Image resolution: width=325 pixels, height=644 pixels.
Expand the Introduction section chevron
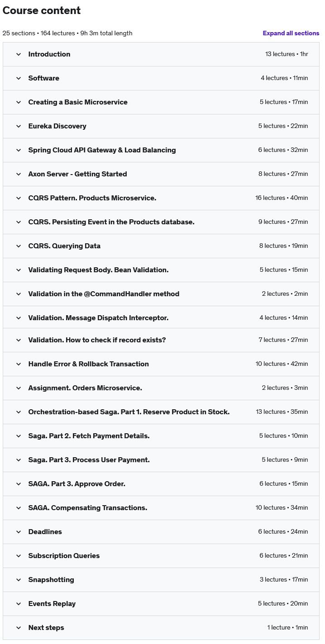pyautogui.click(x=19, y=54)
